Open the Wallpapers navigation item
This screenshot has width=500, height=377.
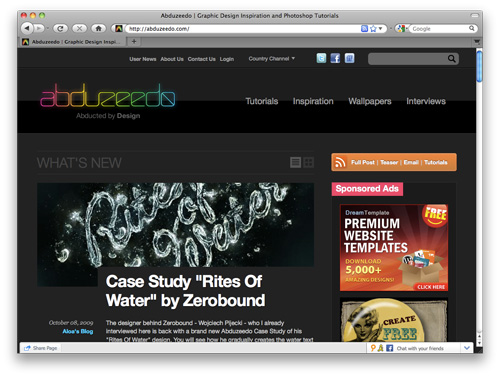pyautogui.click(x=370, y=101)
